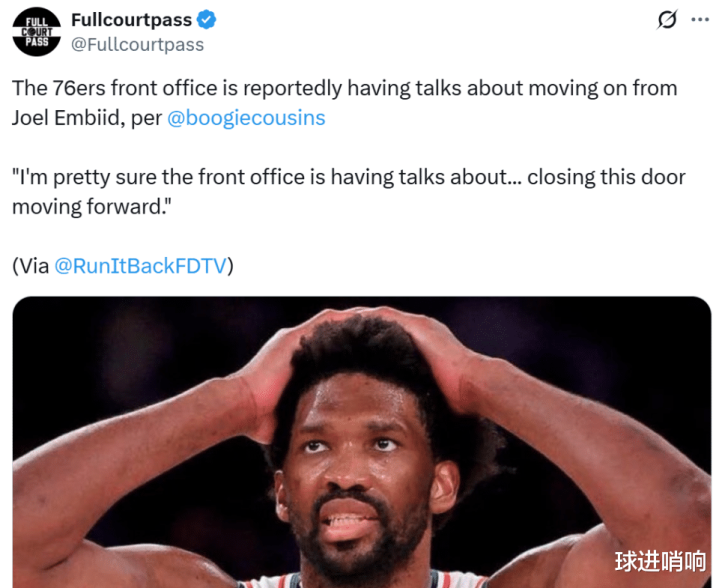719x588 pixels.
Task: Click the text "Joel Embiid, per"
Action: [x=87, y=118]
